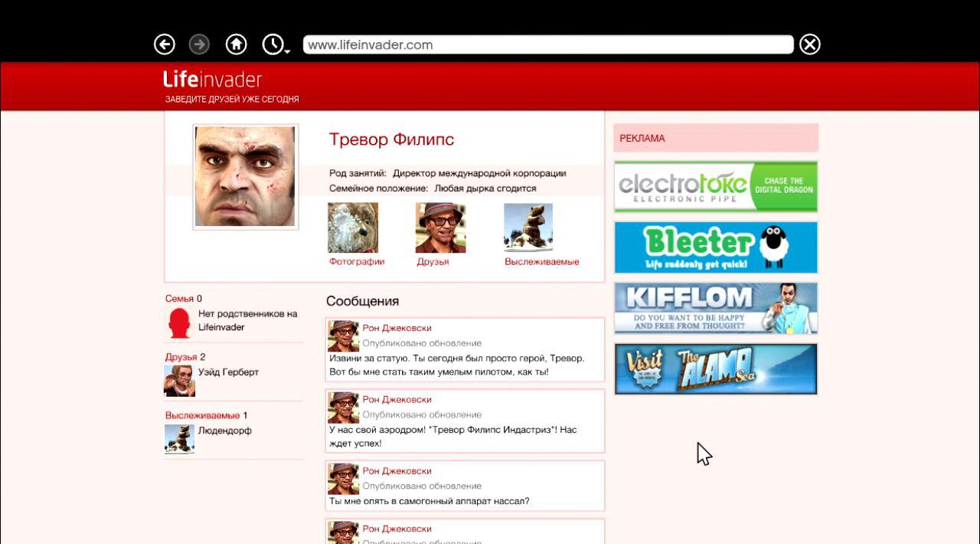Click Рон Джековски avatar on самогонный аппарат post
Image resolution: width=980 pixels, height=544 pixels.
click(343, 479)
